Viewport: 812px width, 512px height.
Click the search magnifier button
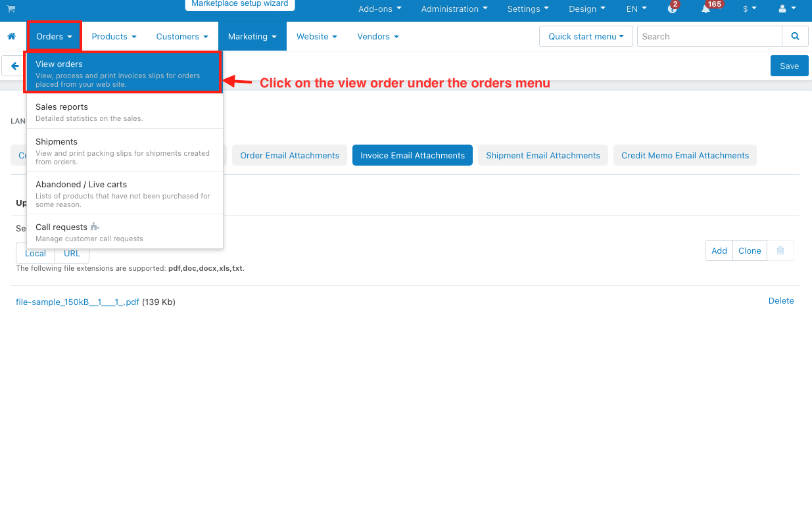tap(795, 36)
